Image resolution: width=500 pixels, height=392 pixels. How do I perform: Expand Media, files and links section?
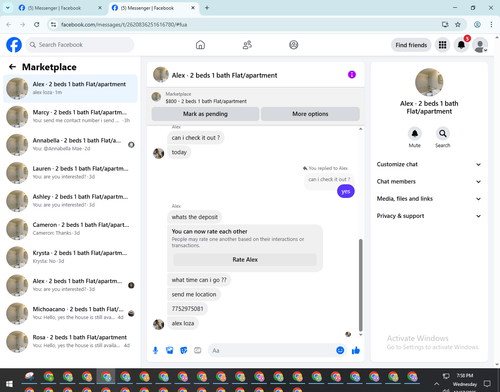[429, 199]
